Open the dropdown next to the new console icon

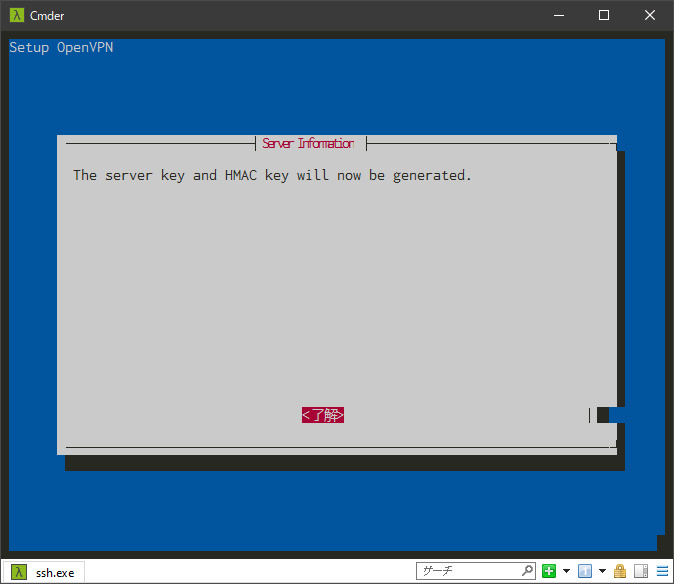coord(567,571)
